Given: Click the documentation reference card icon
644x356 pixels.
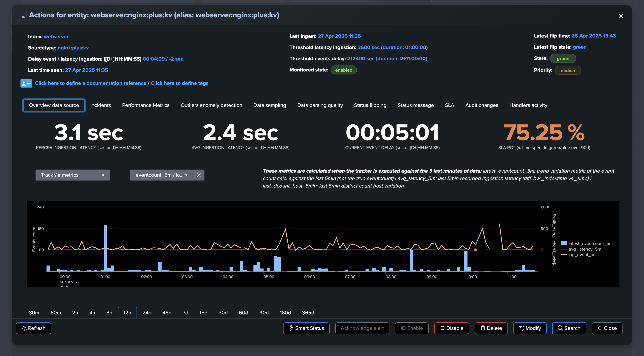Looking at the screenshot, I should [x=26, y=83].
